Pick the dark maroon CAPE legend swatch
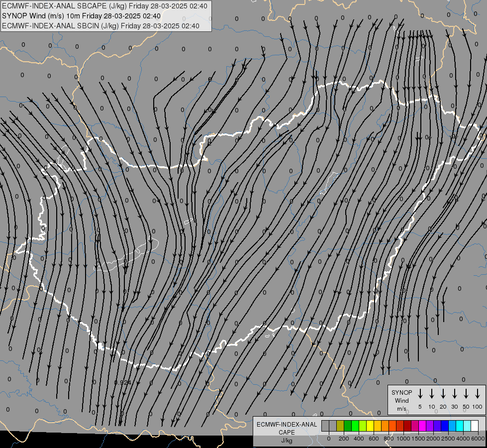The width and height of the screenshot is (487, 448). click(408, 426)
